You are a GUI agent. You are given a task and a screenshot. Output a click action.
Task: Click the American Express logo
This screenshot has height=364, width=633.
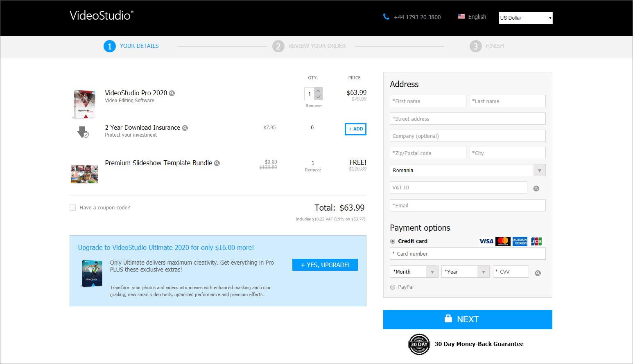tap(520, 241)
